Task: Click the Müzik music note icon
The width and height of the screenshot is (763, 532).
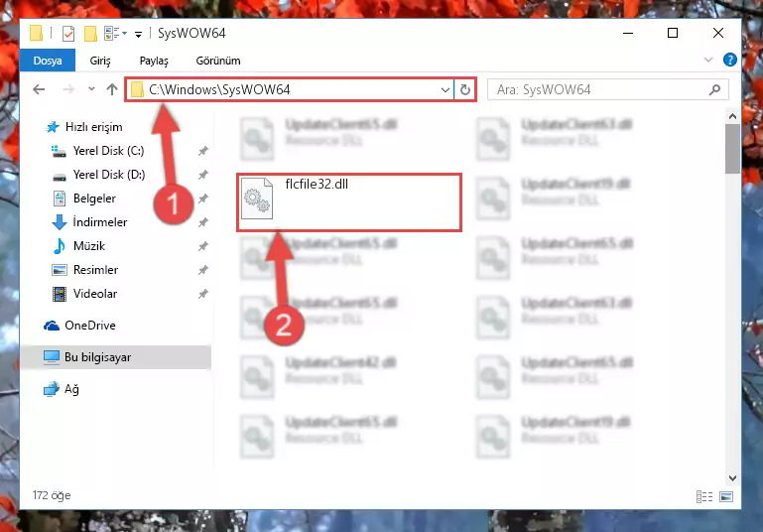Action: pos(59,246)
